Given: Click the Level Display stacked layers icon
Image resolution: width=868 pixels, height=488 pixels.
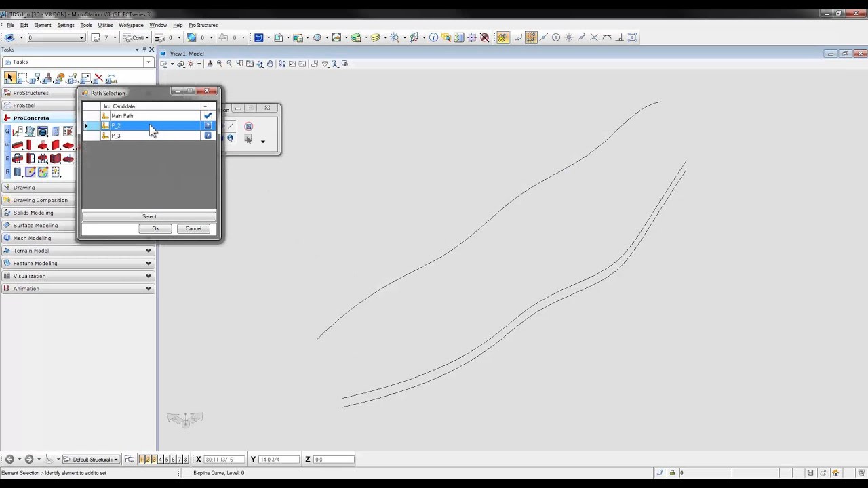Looking at the screenshot, I should coord(375,37).
